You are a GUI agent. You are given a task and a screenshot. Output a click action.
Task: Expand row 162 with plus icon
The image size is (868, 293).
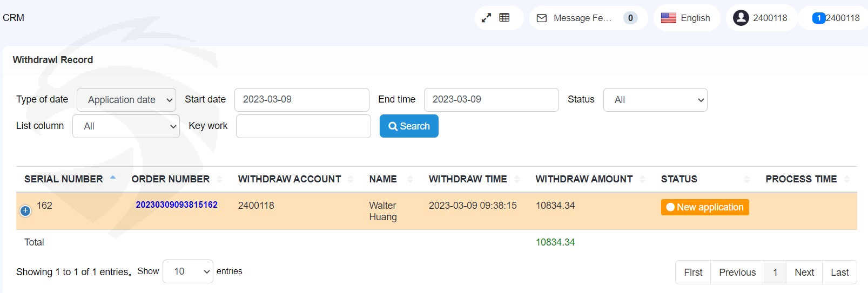point(25,211)
